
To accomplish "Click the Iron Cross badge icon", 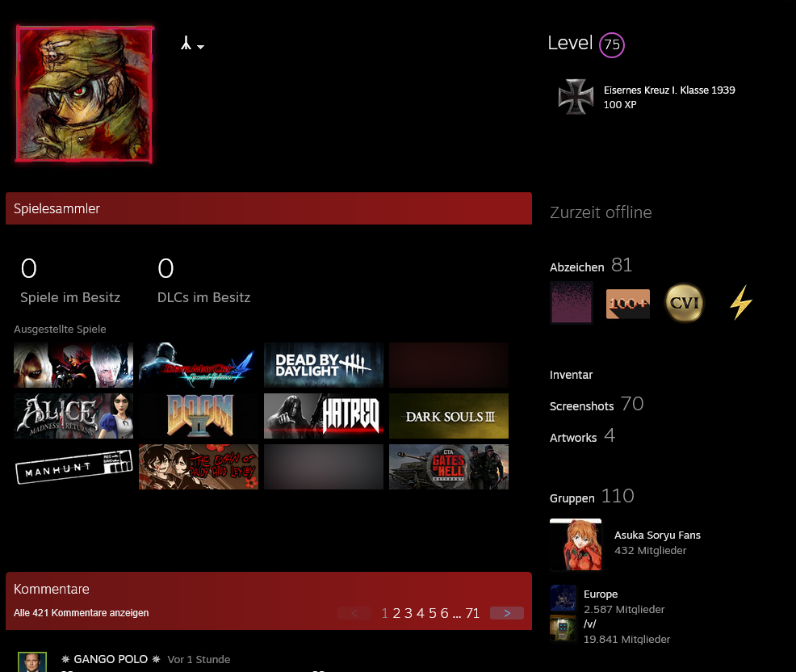I will click(576, 97).
